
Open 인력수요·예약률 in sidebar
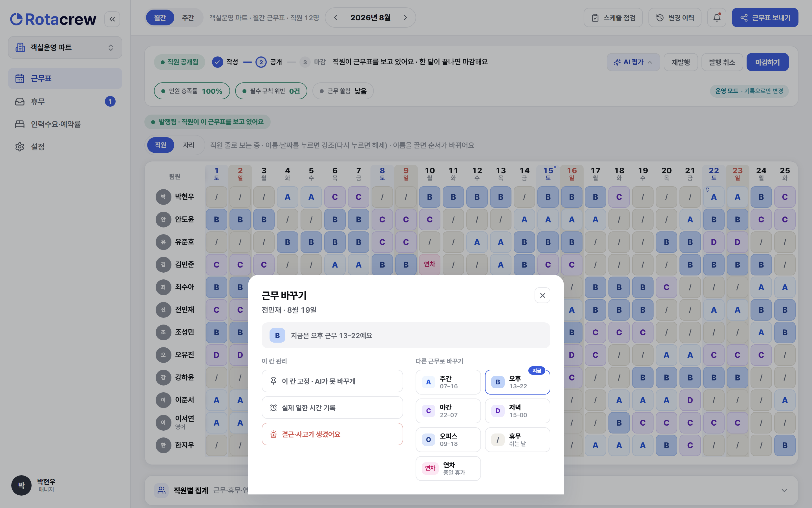[x=65, y=124]
